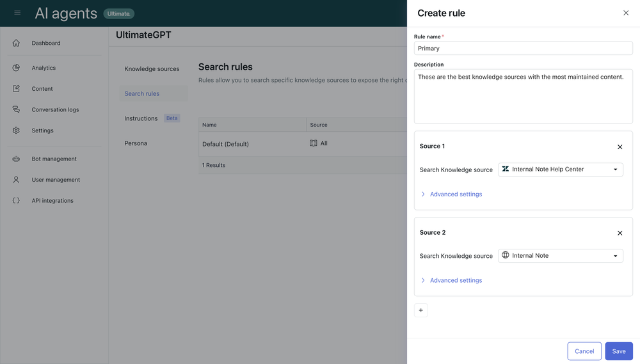Open API integrations
The height and width of the screenshot is (364, 640).
tap(52, 201)
